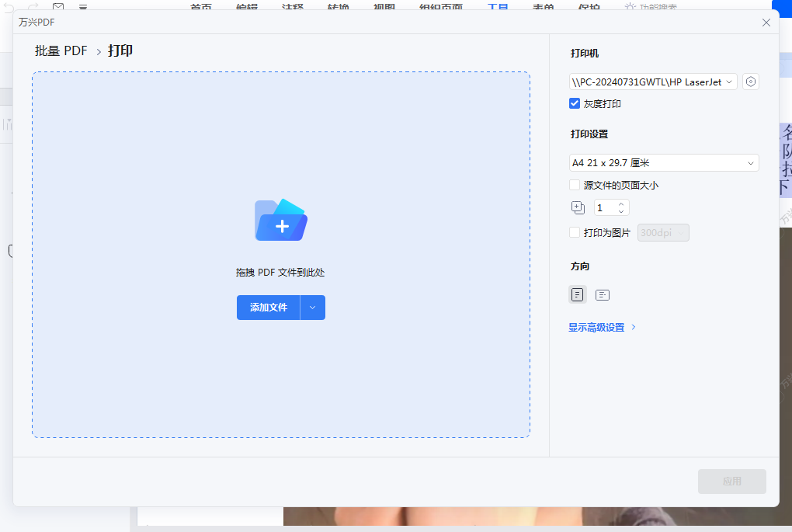792x532 pixels.
Task: Switch to the 工具 ribbon tab
Action: point(497,8)
